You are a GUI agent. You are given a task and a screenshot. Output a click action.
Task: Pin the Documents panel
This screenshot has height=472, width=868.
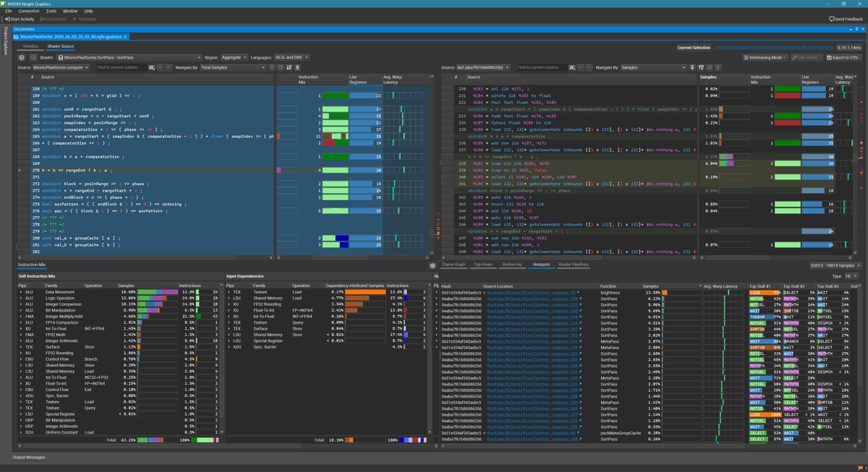click(856, 29)
